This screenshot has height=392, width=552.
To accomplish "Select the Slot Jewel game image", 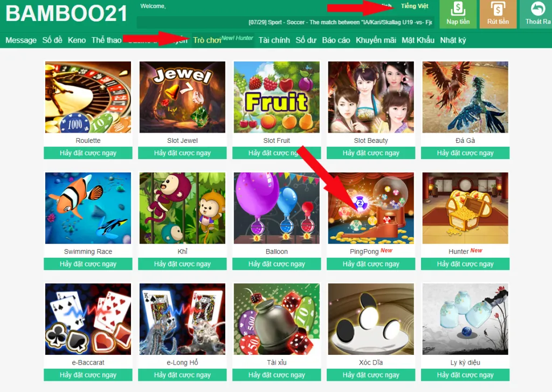I will (182, 97).
